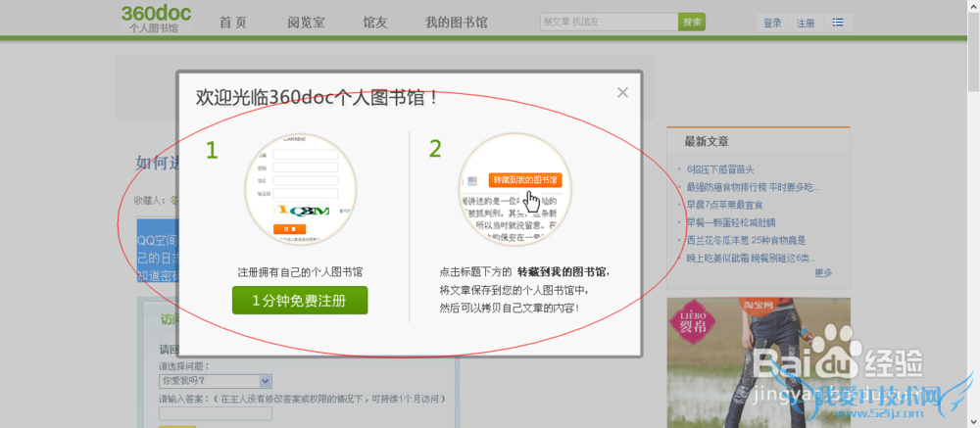Open the list menu icon next to 注册
This screenshot has height=428, width=980.
coord(838,23)
